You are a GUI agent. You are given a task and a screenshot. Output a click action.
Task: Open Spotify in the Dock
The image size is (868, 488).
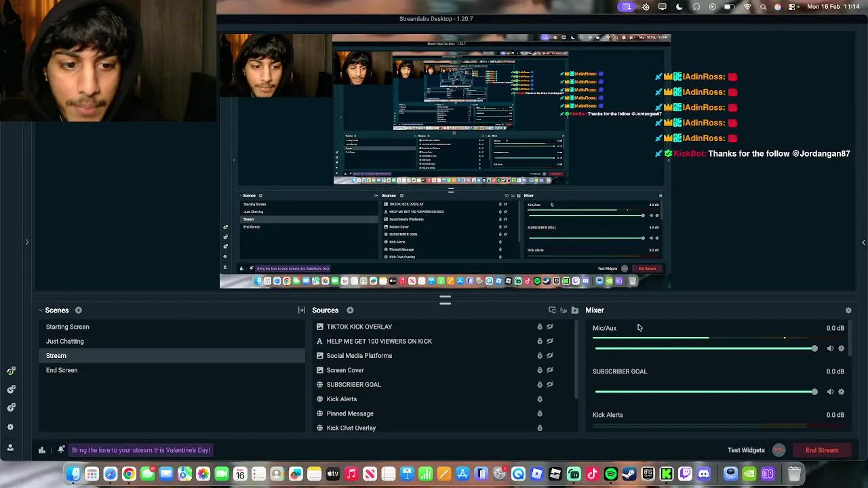610,474
